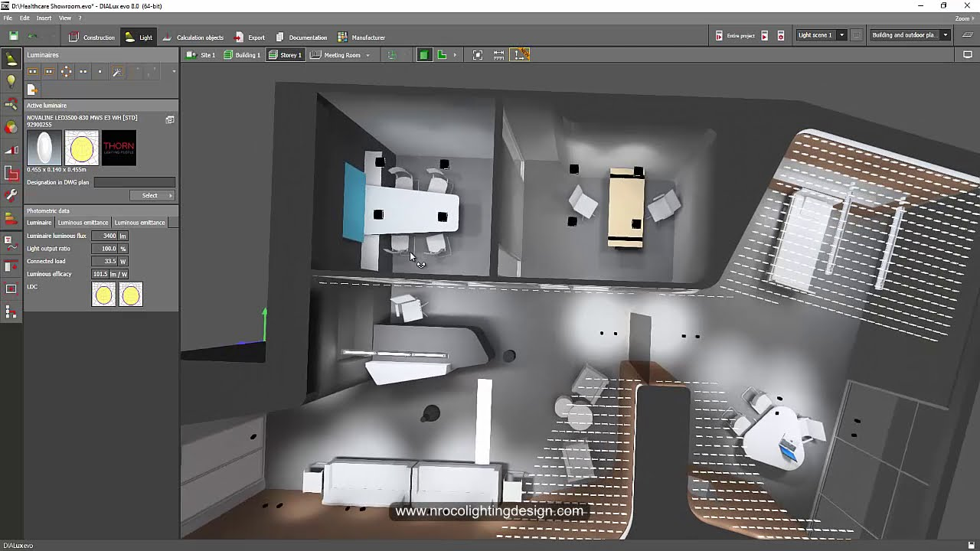Select the red rectangle frame sidebar tool
The width and height of the screenshot is (980, 551).
pyautogui.click(x=11, y=289)
